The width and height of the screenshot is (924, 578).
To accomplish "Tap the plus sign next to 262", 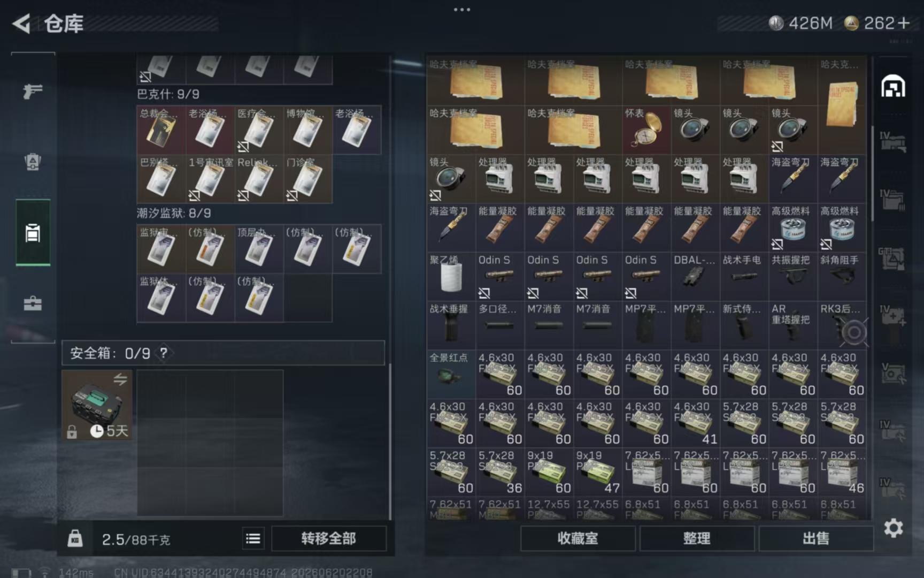I will click(904, 23).
